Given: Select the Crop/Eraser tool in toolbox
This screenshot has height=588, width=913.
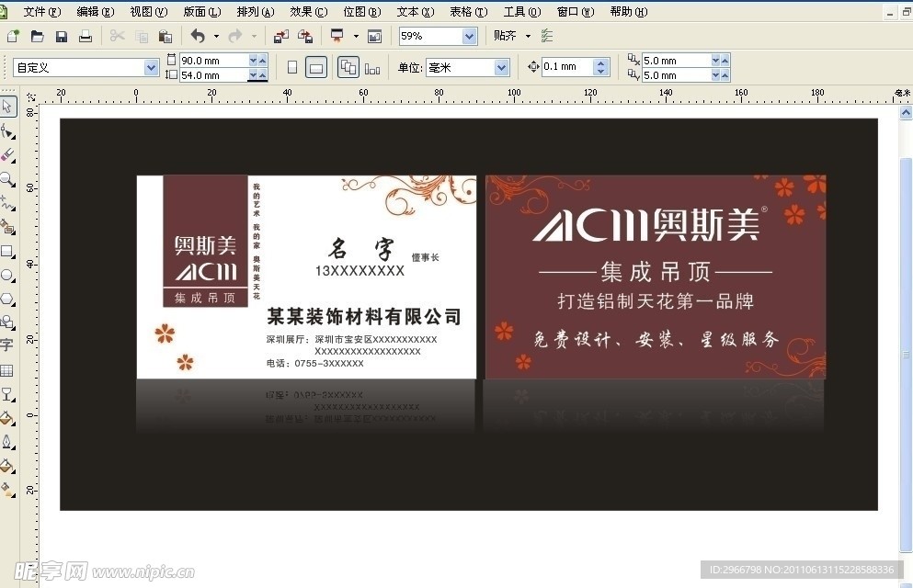Looking at the screenshot, I should click(7, 155).
